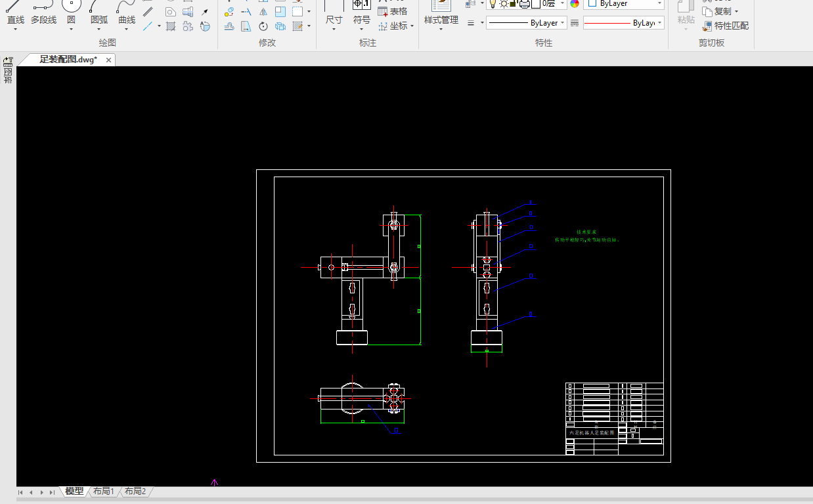813x504 pixels.
Task: Choose the 圆弧 (Arc) tool
Action: (x=99, y=13)
